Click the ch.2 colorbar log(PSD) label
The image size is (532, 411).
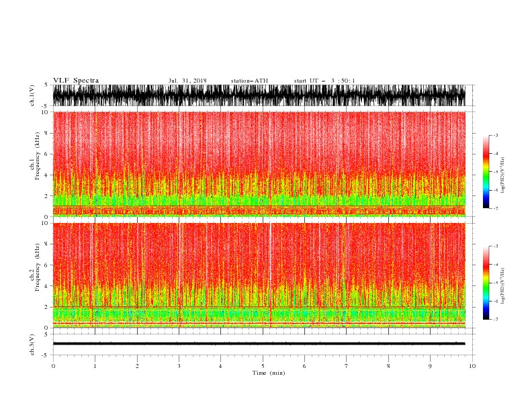pos(503,286)
